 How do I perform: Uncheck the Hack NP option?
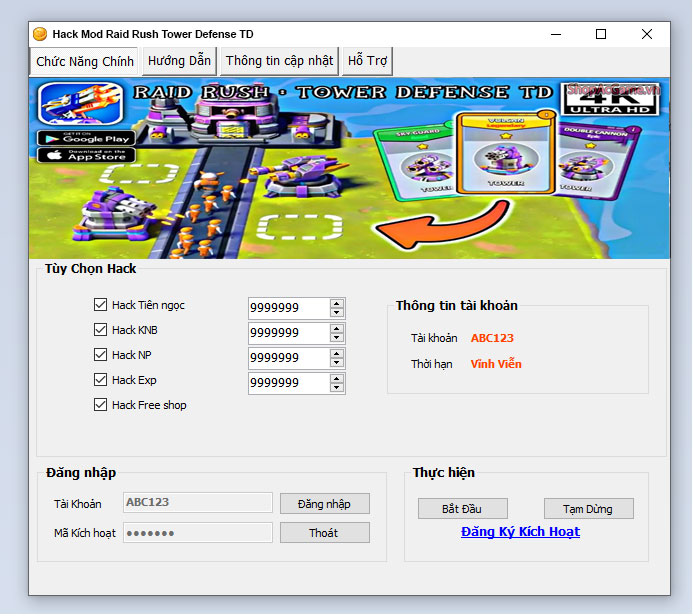tap(100, 354)
